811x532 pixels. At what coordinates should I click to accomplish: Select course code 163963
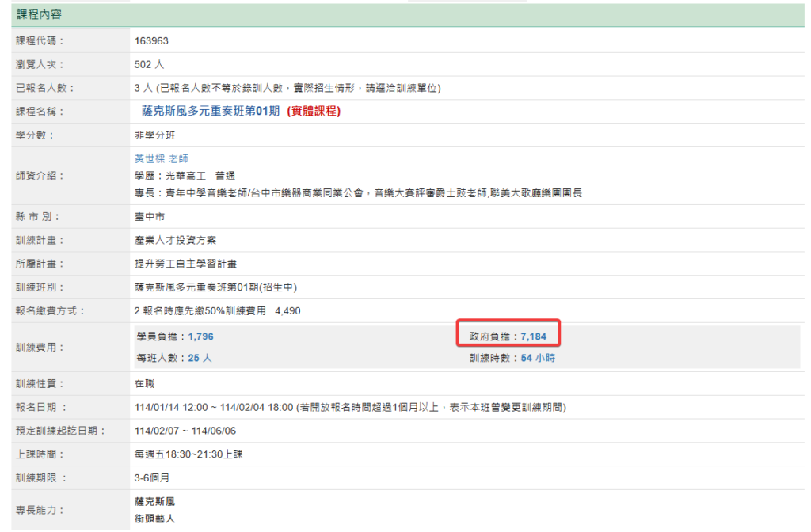[x=151, y=41]
